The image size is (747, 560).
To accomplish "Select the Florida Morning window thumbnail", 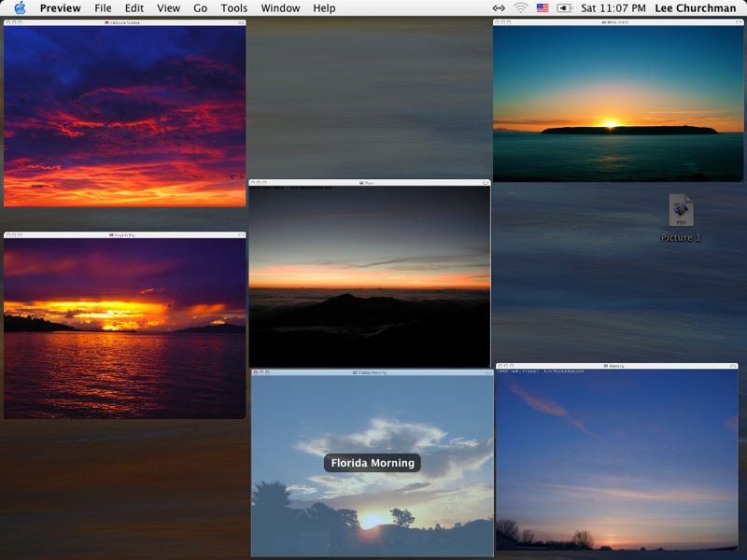I will pyautogui.click(x=372, y=463).
